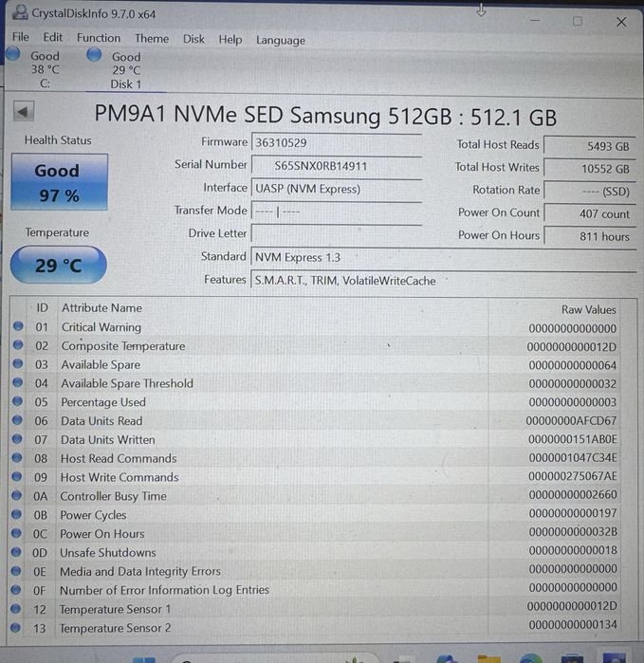
Task: Open the Edit menu
Action: pos(53,38)
